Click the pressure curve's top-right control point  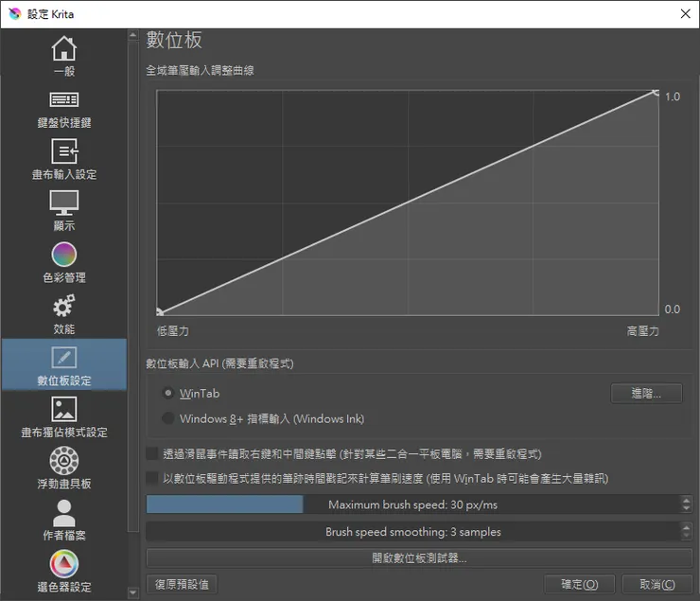pos(656,92)
